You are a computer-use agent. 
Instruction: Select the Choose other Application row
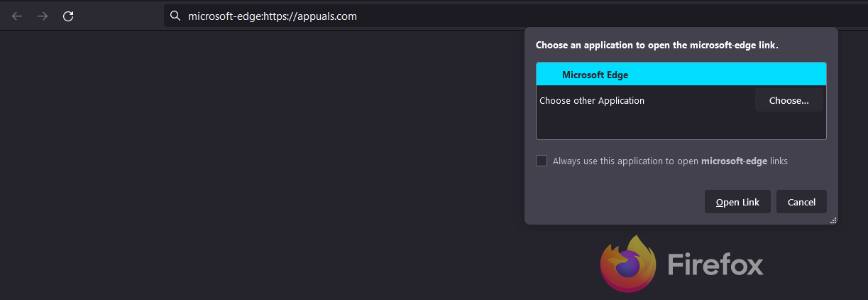click(592, 101)
